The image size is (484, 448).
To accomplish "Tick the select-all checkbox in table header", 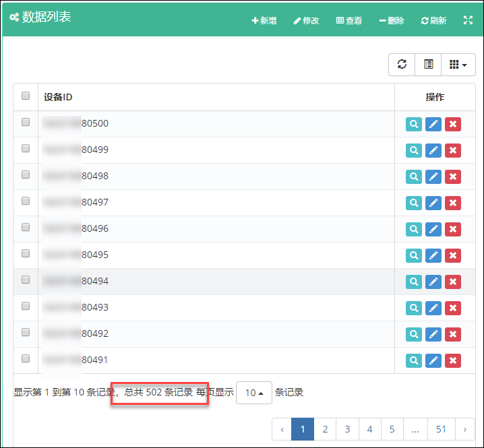I will [26, 96].
